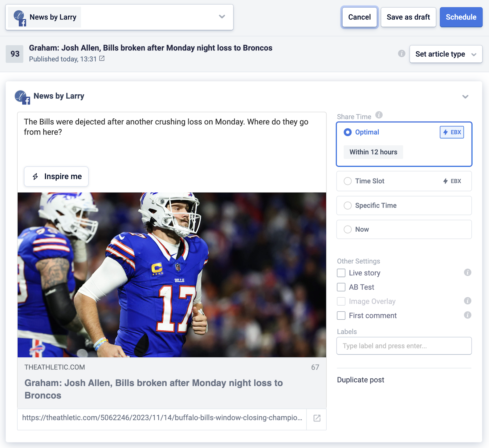The image size is (489, 448).
Task: Click the First comment info icon
Action: tap(467, 315)
